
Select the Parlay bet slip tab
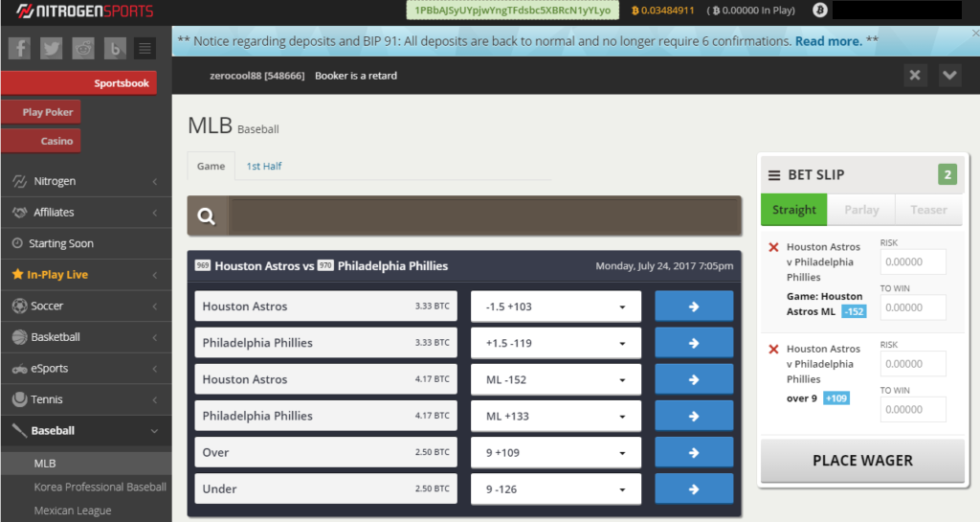[861, 210]
